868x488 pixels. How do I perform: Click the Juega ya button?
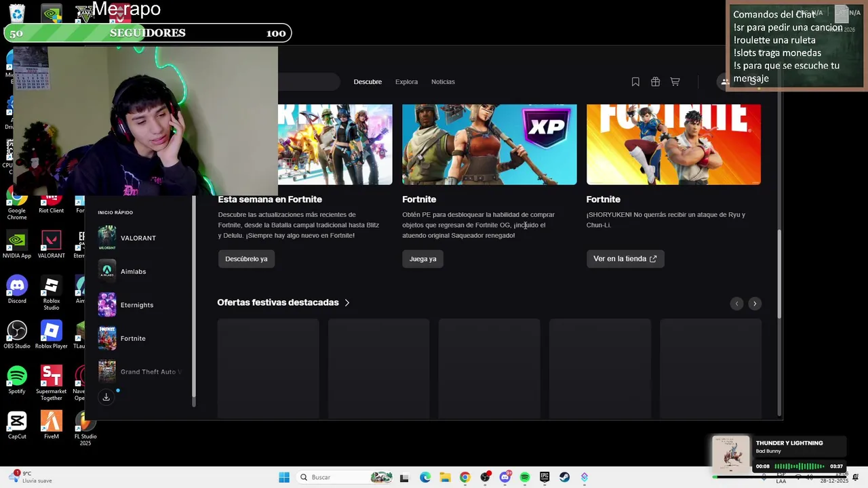tap(422, 259)
